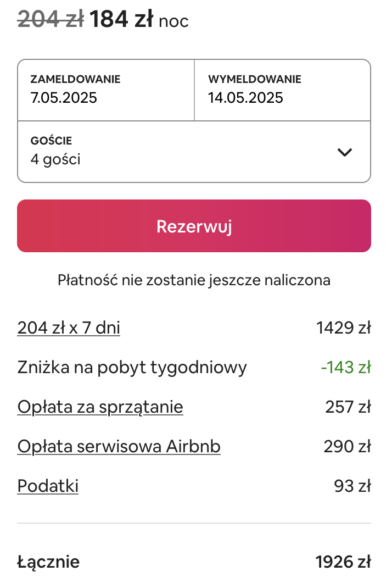The height and width of the screenshot is (588, 392).
Task: Click the Rezerwuj button
Action: (x=194, y=226)
